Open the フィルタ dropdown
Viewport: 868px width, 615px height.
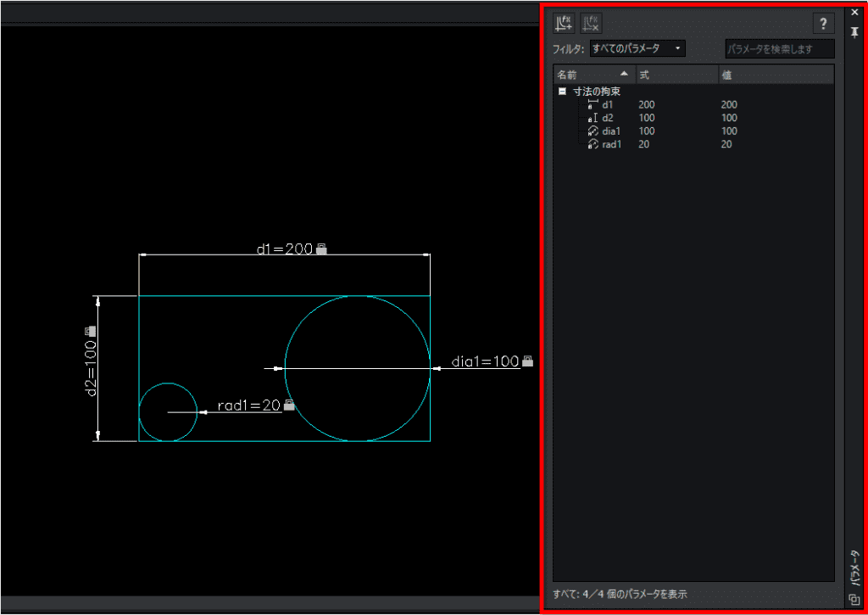[637, 48]
